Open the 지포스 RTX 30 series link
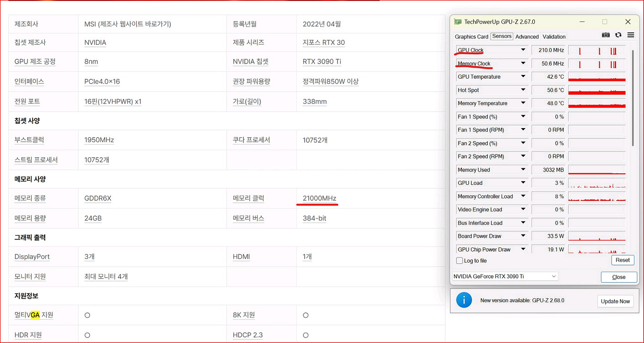Viewport: 644px width, 343px height. point(323,43)
